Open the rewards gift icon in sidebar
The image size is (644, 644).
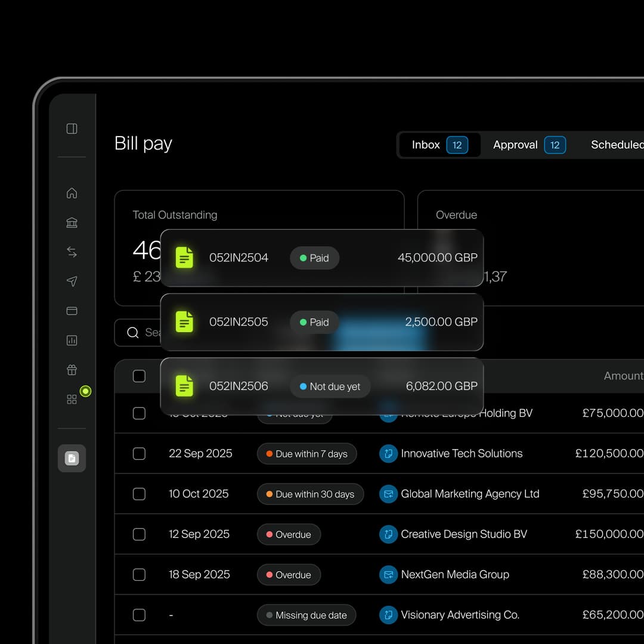(72, 370)
